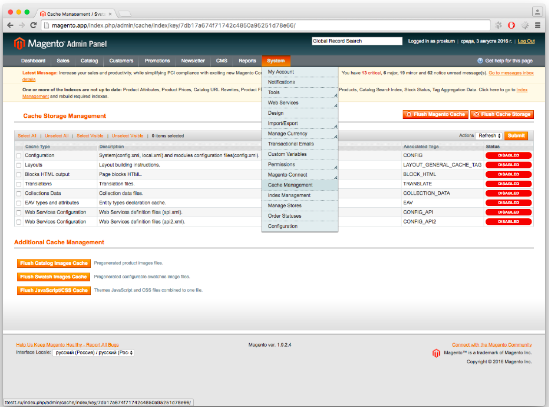This screenshot has height=407, width=549.
Task: Click in Global Record Search field
Action: (357, 41)
